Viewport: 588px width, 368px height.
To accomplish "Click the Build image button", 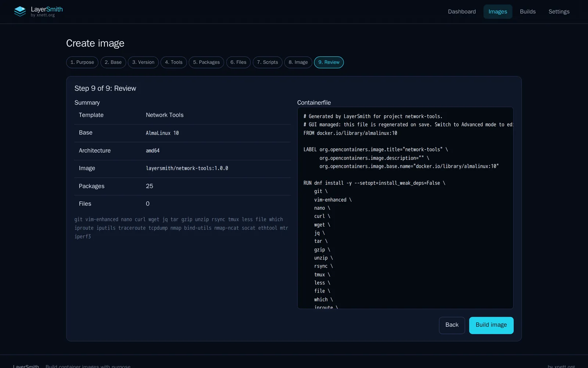I will coord(491,325).
